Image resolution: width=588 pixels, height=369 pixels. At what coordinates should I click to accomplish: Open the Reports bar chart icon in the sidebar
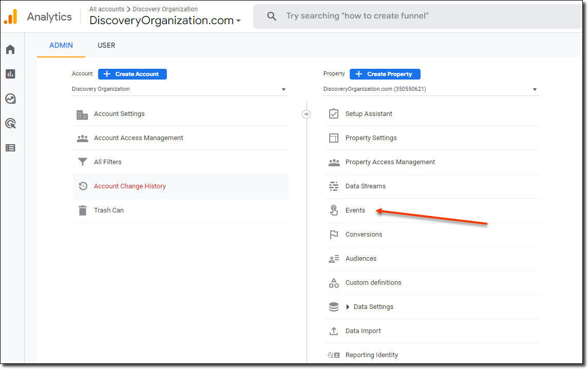pyautogui.click(x=10, y=74)
